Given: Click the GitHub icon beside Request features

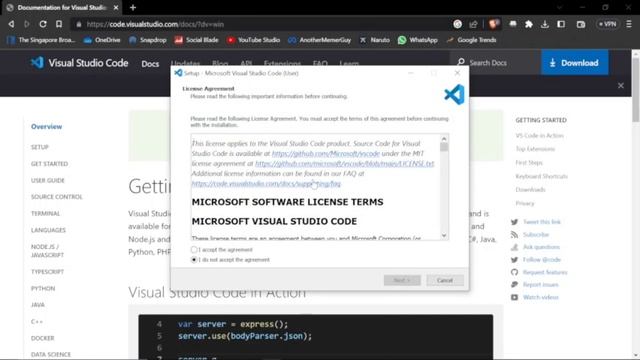Looking at the screenshot, I should click(514, 272).
